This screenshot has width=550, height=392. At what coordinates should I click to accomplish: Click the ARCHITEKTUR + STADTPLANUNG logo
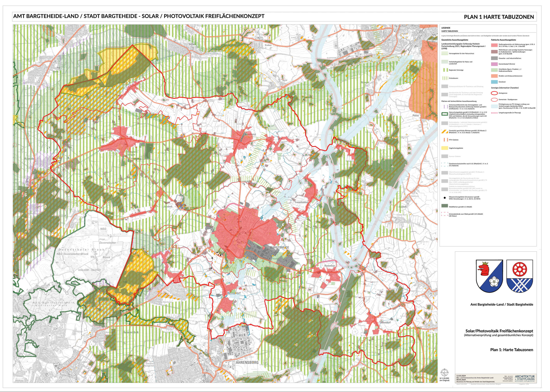click(x=525, y=378)
